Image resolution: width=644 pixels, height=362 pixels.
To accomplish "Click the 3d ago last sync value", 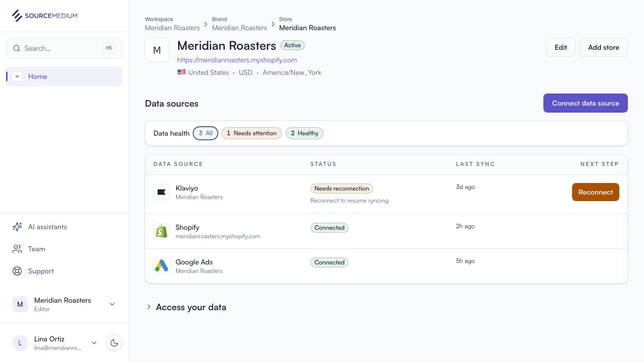I will 465,187.
